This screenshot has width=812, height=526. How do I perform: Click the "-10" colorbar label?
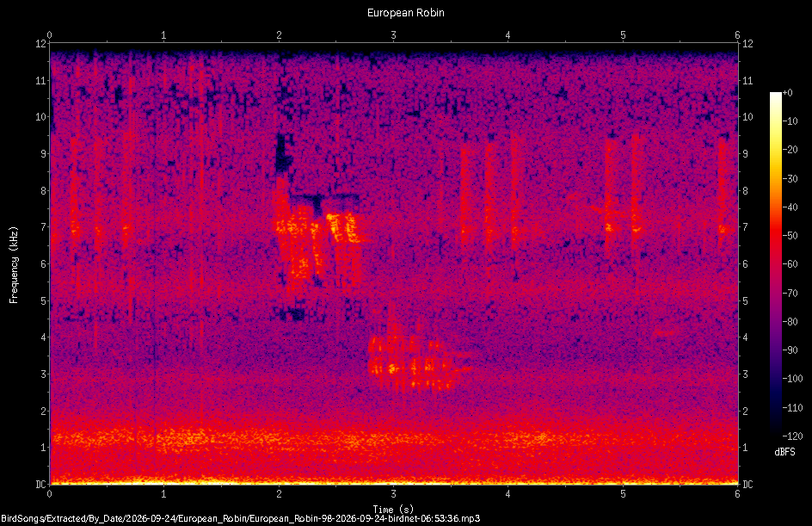coord(790,121)
